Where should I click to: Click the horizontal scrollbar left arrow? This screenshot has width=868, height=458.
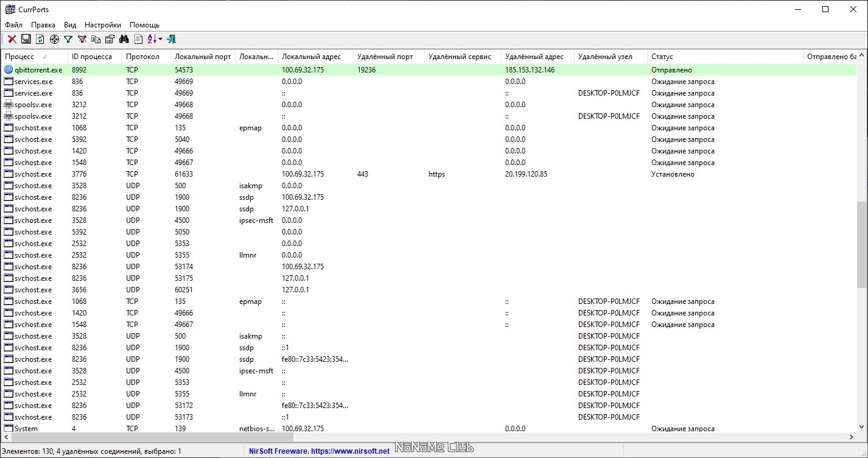point(5,437)
